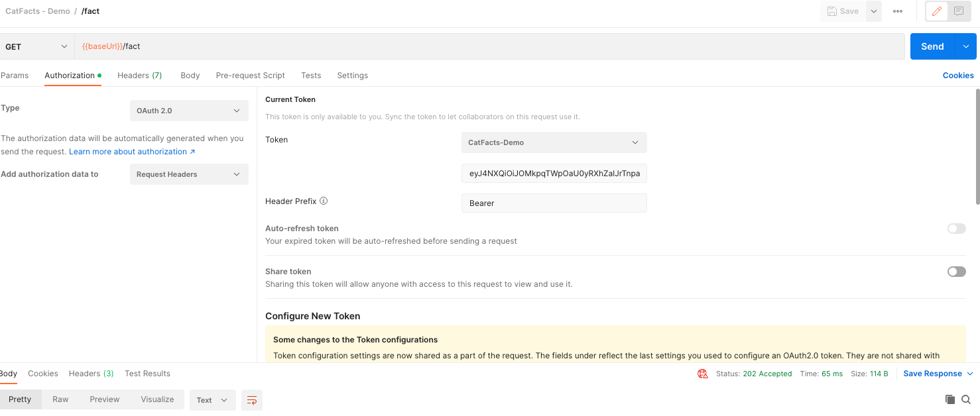Open the Visualize view
This screenshot has height=416, width=980.
157,399
